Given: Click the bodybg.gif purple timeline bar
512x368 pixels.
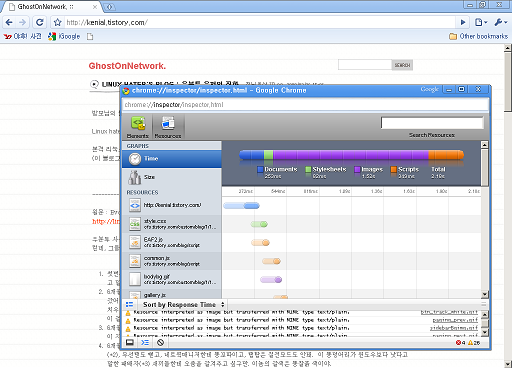Looking at the screenshot, I should [271, 280].
